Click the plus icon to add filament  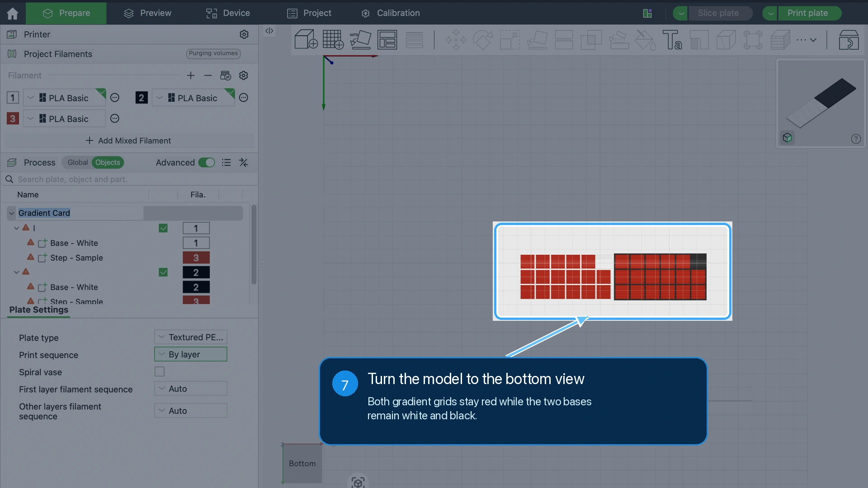191,75
